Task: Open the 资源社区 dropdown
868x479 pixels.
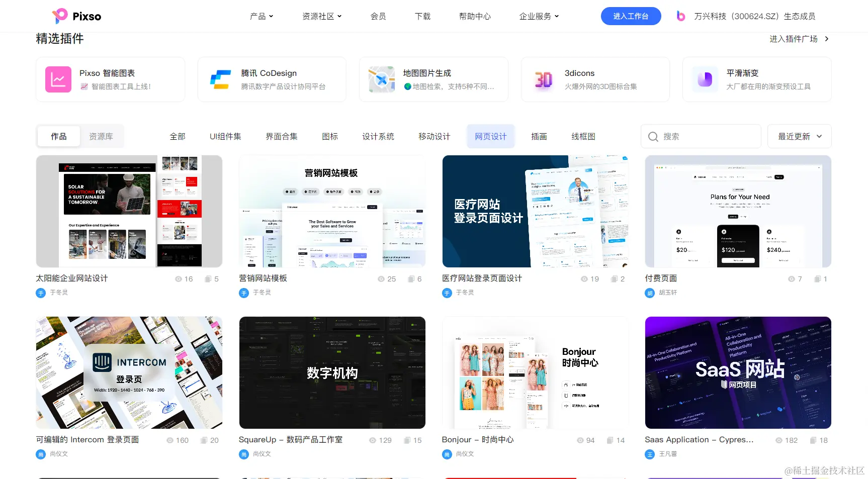Action: (x=322, y=16)
